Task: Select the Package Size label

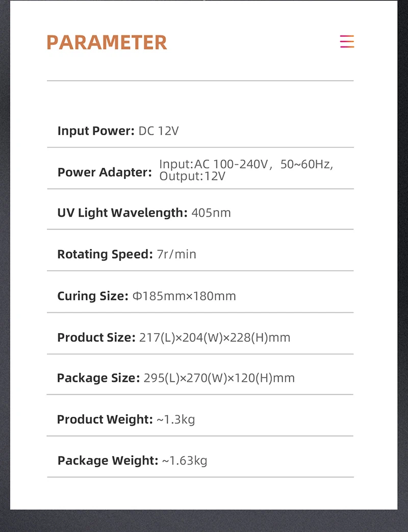Action: 98,378
